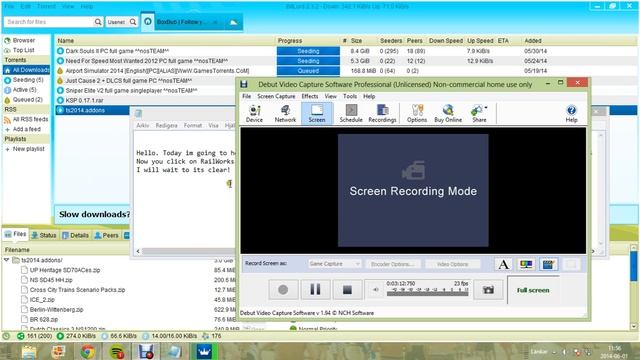Filter by Seeding (5) torrents
640x360 pixels.
(x=27, y=80)
